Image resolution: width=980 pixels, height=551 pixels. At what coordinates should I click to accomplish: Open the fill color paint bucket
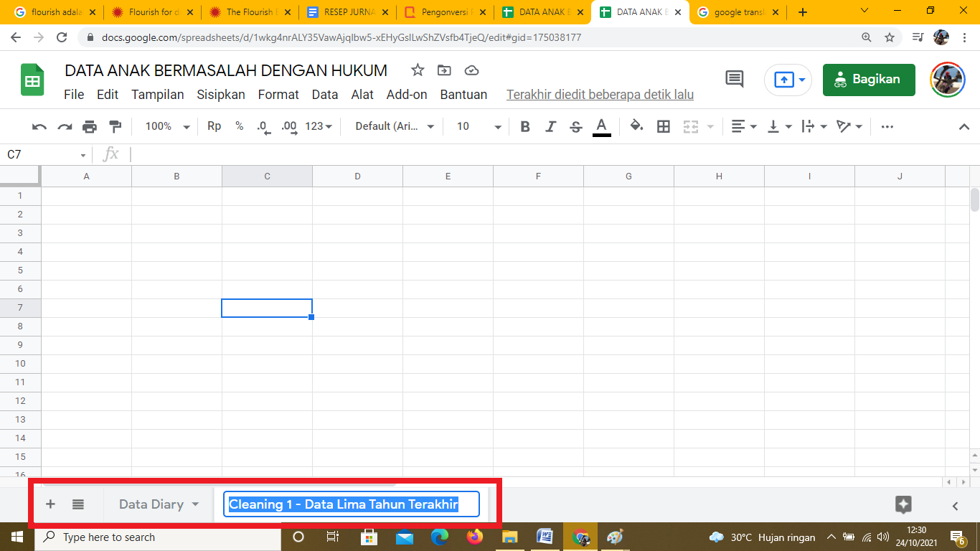click(636, 127)
